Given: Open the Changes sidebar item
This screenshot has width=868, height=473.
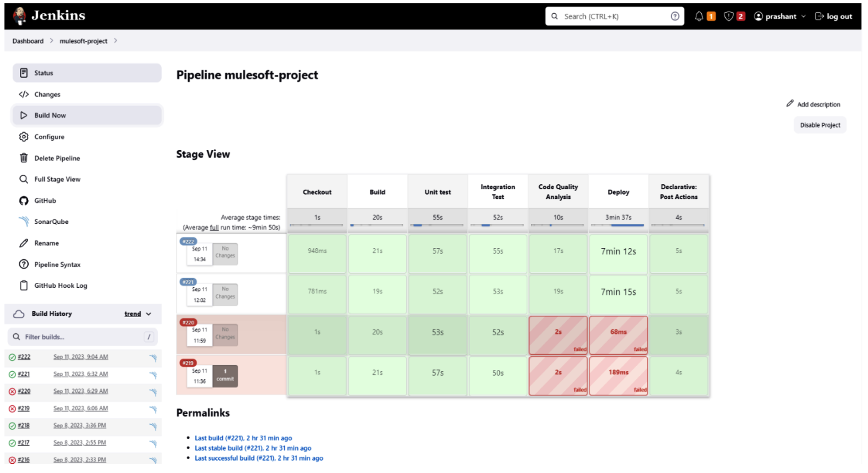Looking at the screenshot, I should click(x=87, y=94).
